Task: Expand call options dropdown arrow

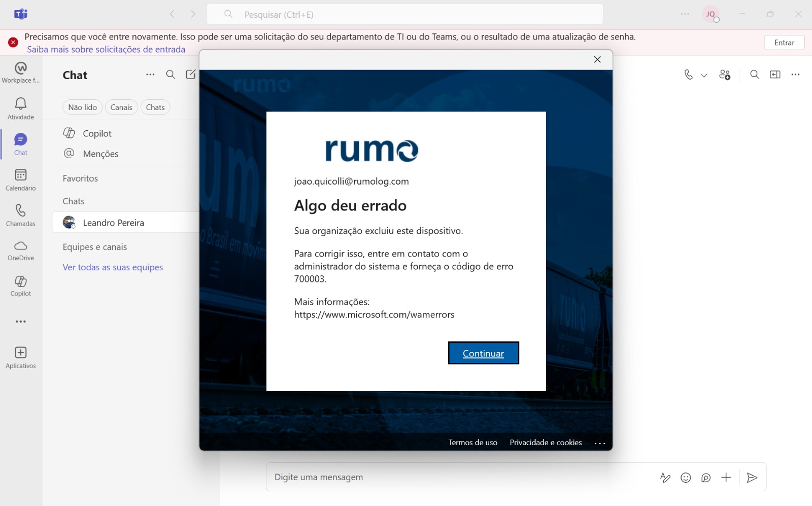Action: [x=704, y=75]
